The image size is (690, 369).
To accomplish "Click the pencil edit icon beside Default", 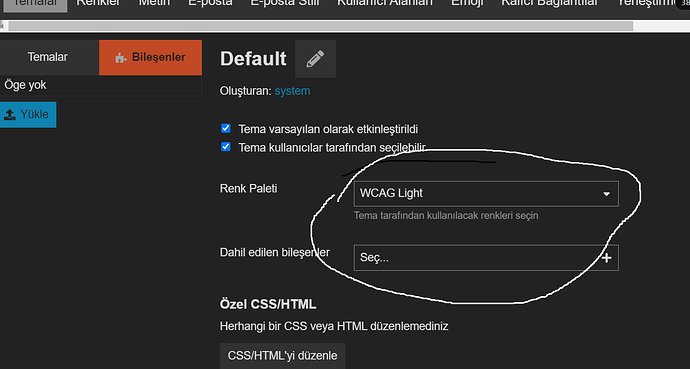I will coord(315,59).
